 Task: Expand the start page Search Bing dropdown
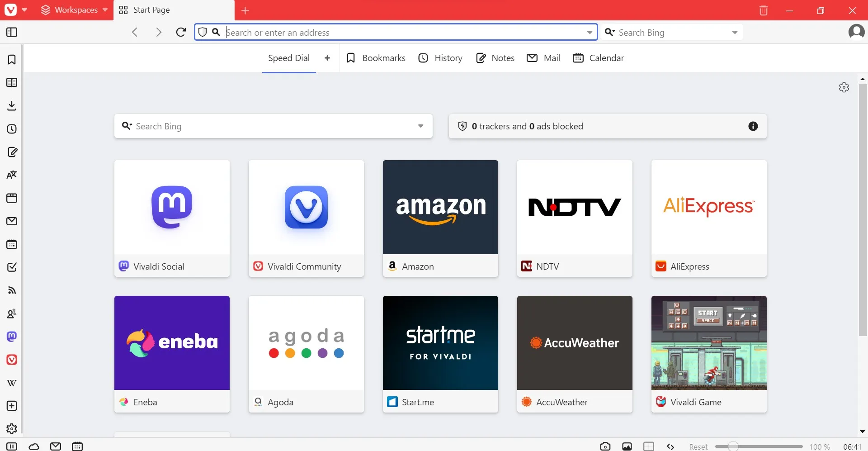click(420, 126)
